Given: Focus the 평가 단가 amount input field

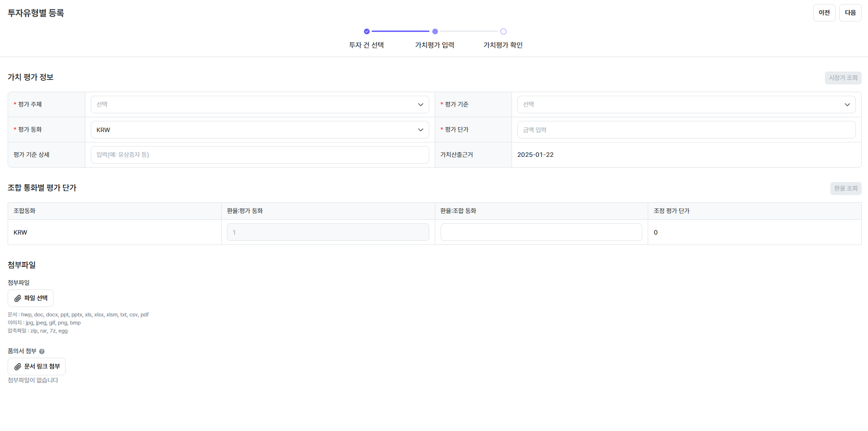Looking at the screenshot, I should click(686, 130).
